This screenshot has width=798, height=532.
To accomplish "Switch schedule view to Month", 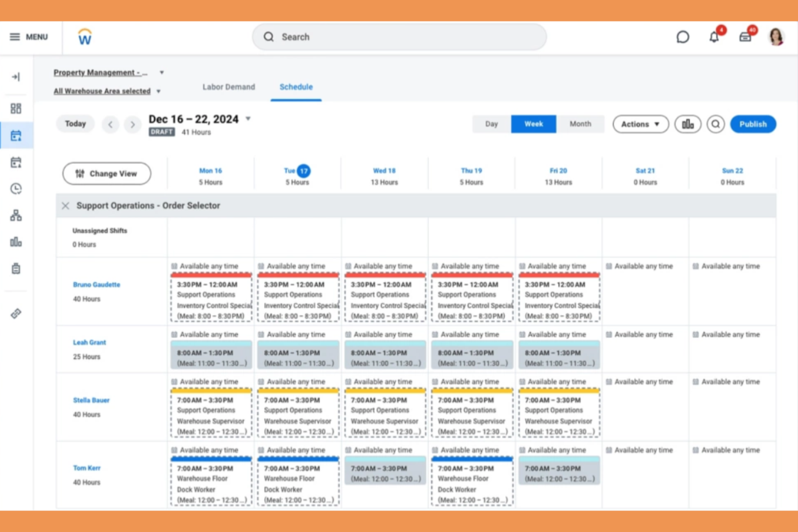I will pyautogui.click(x=580, y=124).
